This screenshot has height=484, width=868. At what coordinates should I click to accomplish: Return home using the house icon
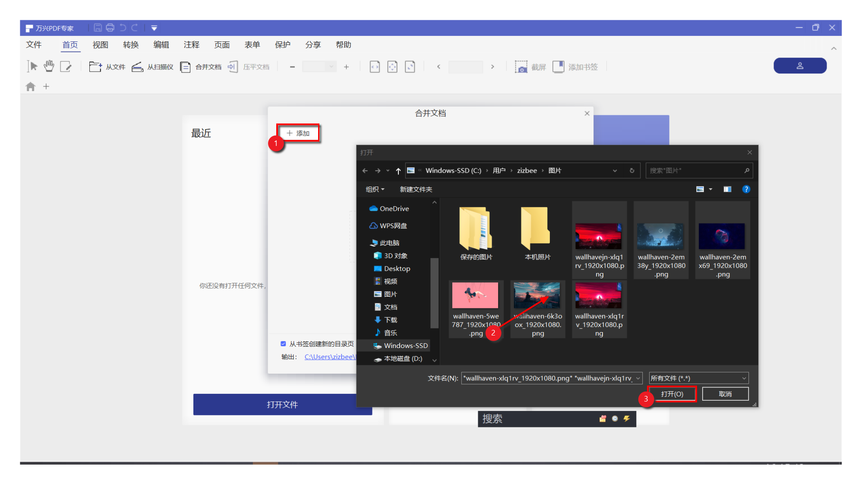coord(30,86)
